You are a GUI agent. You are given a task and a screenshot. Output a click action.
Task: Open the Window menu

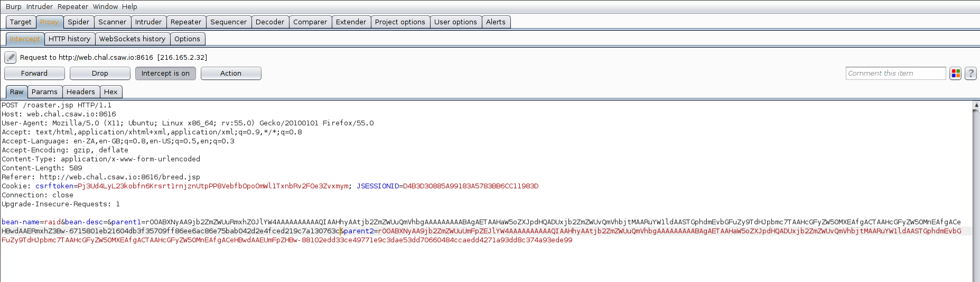105,6
